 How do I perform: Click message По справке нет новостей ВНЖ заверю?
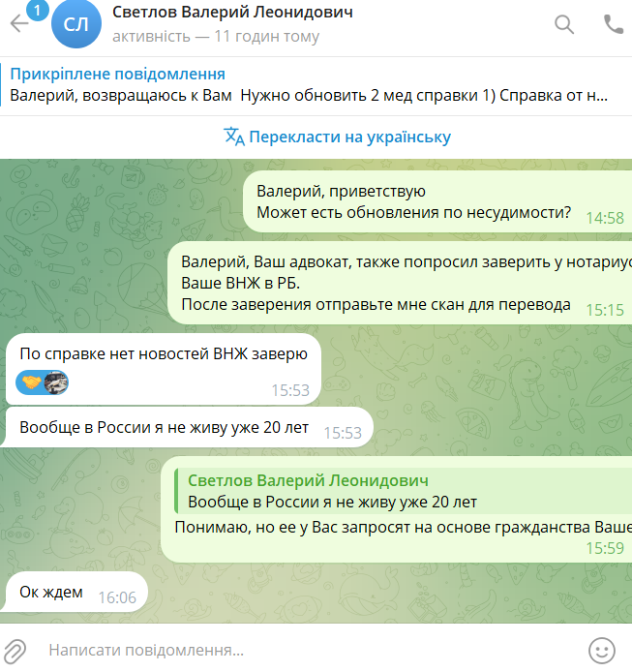pyautogui.click(x=164, y=369)
